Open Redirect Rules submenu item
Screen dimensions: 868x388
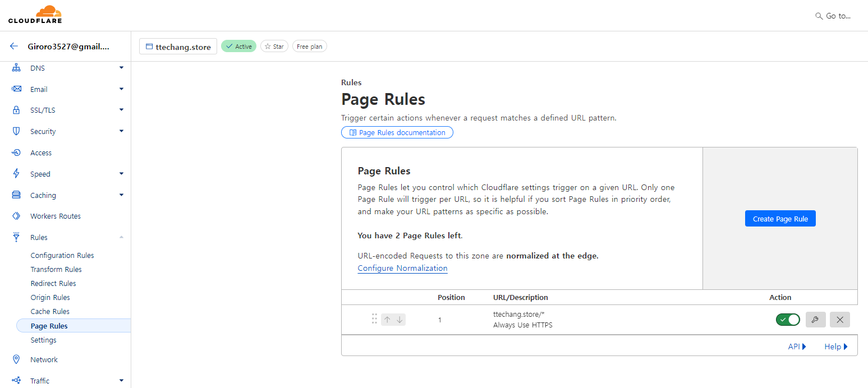tap(53, 283)
